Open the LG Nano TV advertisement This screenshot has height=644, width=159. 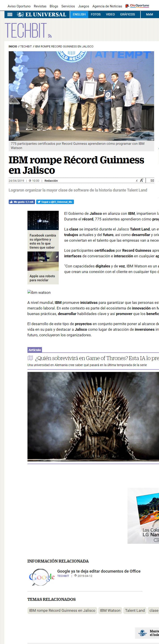click(143, 516)
